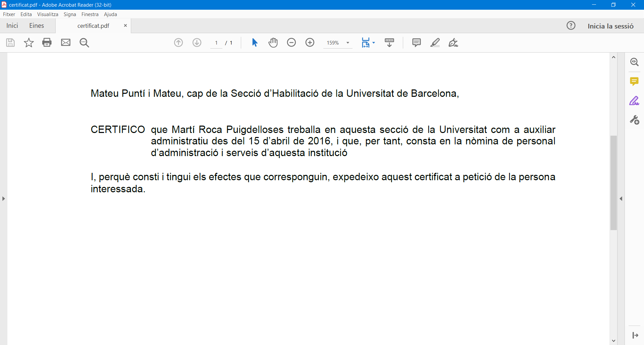This screenshot has height=345, width=644.
Task: Open the Find text magnifier tool
Action: (84, 43)
